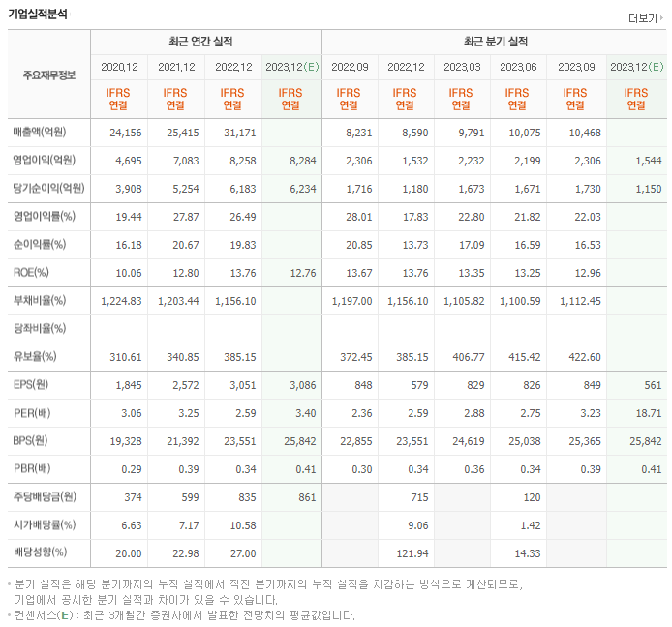This screenshot has width=672, height=627.
Task: Select the 영업이익률(%) row label
Action: click(x=45, y=217)
